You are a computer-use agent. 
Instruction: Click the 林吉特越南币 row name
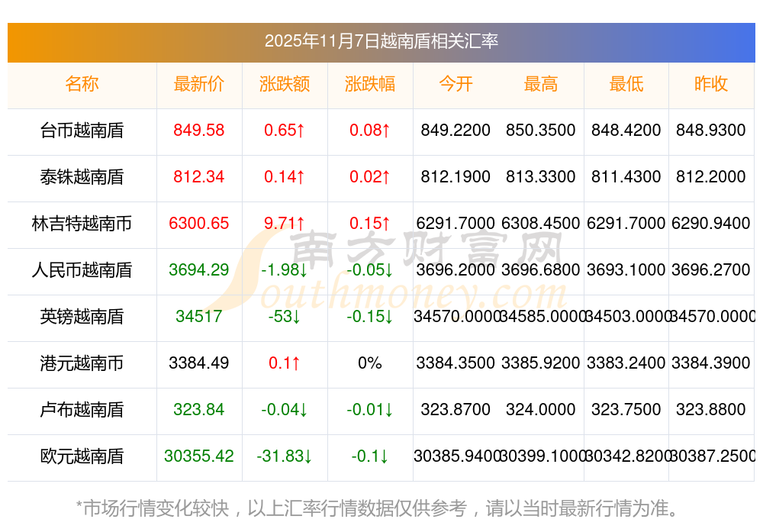click(82, 224)
